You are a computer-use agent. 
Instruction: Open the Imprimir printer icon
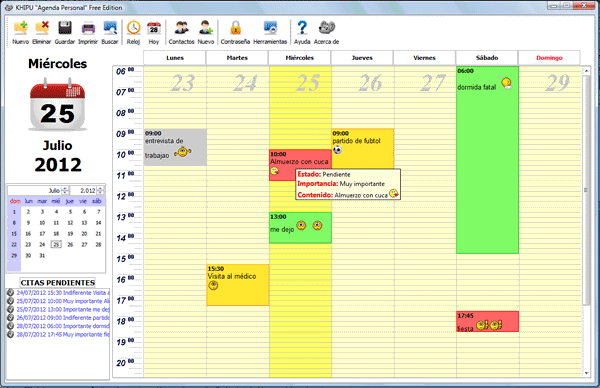click(88, 28)
